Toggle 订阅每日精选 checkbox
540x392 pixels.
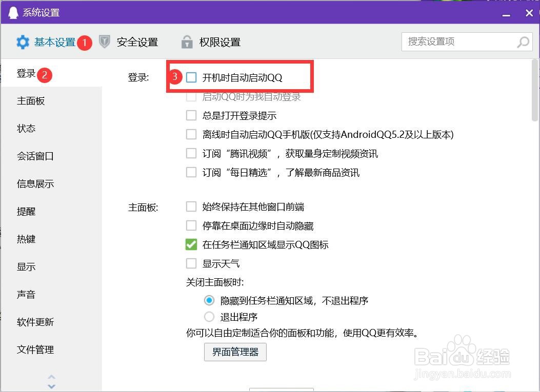coord(191,172)
